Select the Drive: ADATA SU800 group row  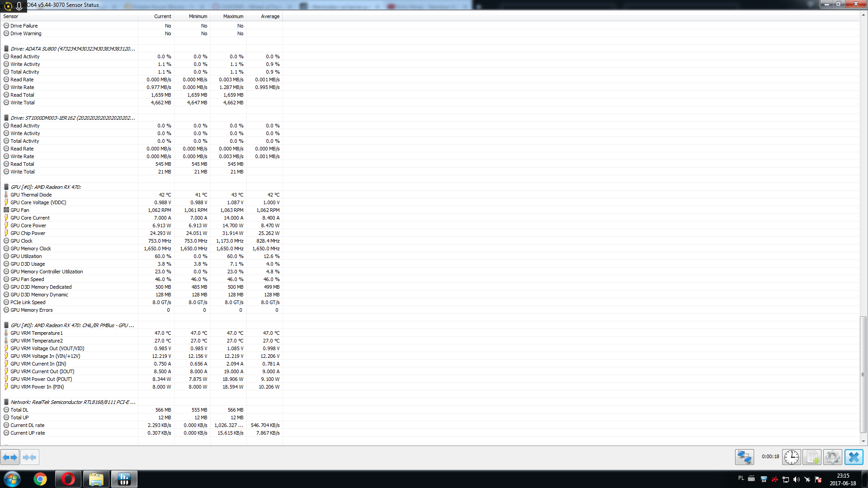click(142, 49)
